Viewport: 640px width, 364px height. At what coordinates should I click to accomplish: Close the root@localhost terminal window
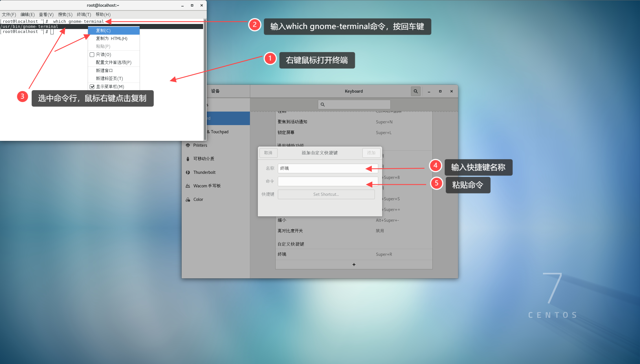[x=202, y=5]
